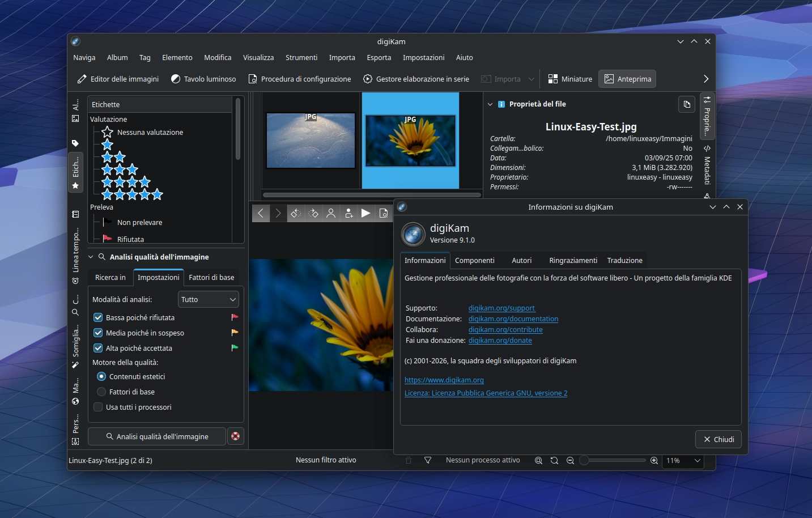Click fit-to-window zoom icon in status bar

[x=538, y=460]
